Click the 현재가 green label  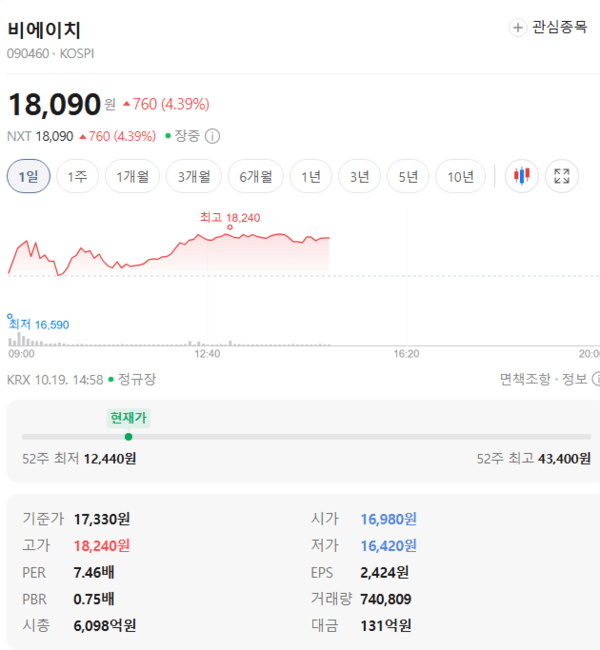click(129, 417)
